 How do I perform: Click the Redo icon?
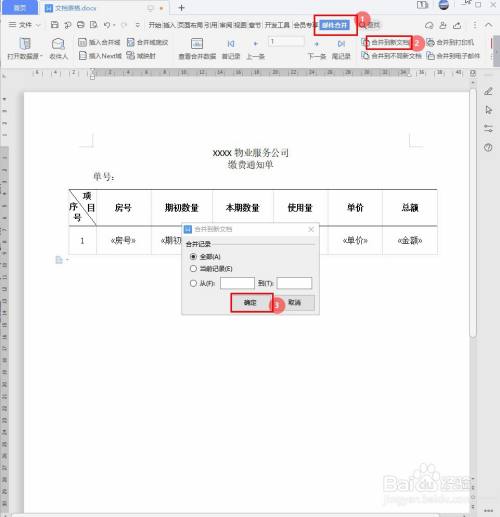click(x=124, y=25)
